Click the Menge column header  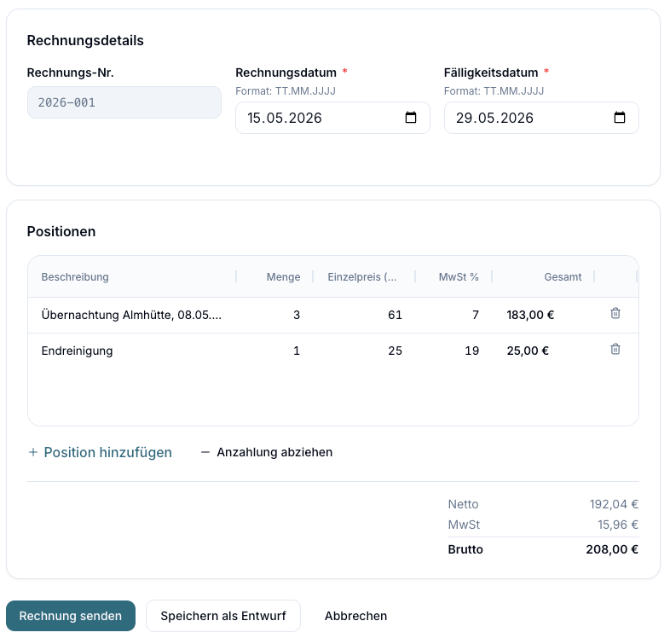[274, 276]
